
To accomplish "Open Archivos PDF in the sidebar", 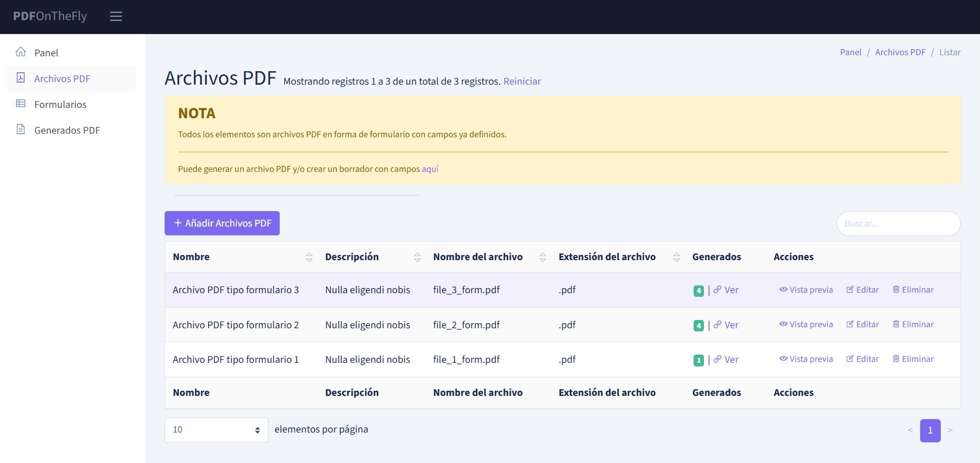I will click(71, 78).
